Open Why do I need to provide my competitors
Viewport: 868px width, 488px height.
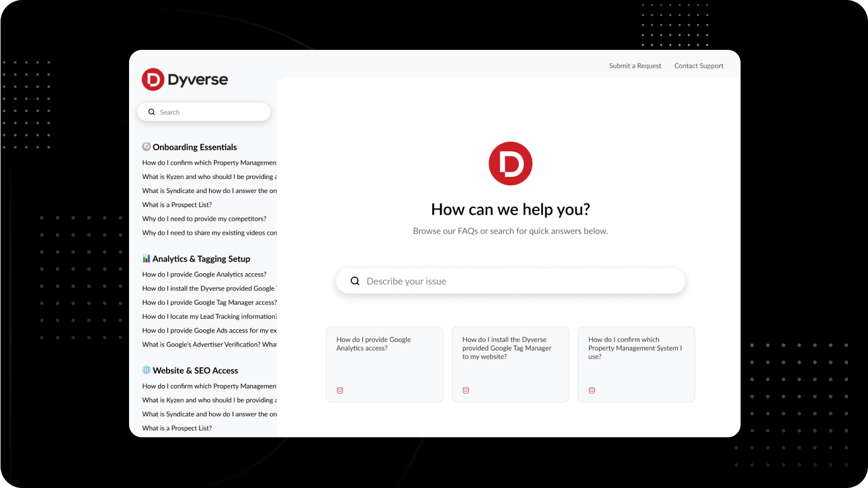tap(204, 219)
